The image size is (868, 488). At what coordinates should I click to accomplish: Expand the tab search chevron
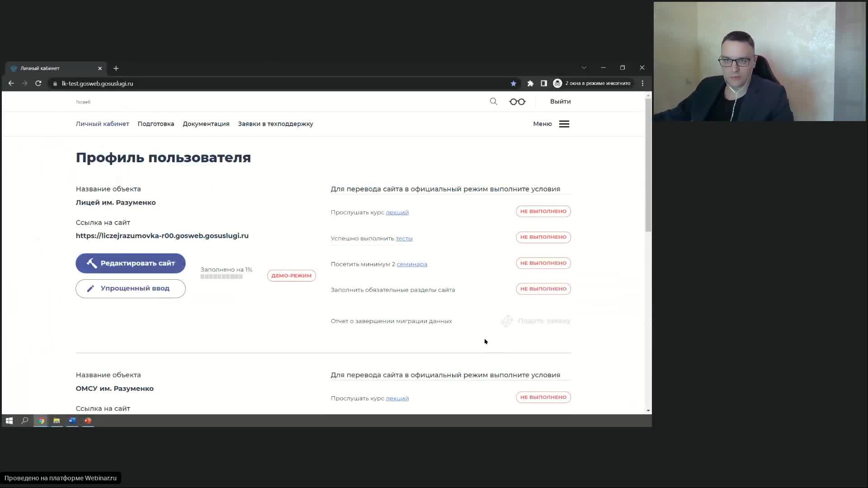(x=584, y=68)
